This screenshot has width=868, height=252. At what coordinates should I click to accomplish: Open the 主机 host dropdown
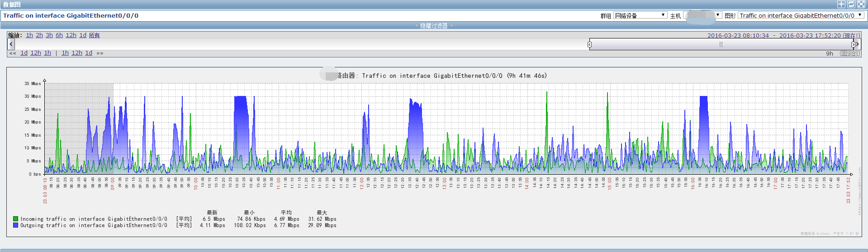click(702, 15)
